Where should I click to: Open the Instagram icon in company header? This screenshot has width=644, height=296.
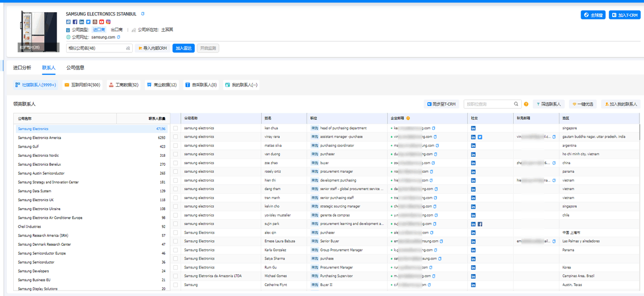click(x=108, y=22)
